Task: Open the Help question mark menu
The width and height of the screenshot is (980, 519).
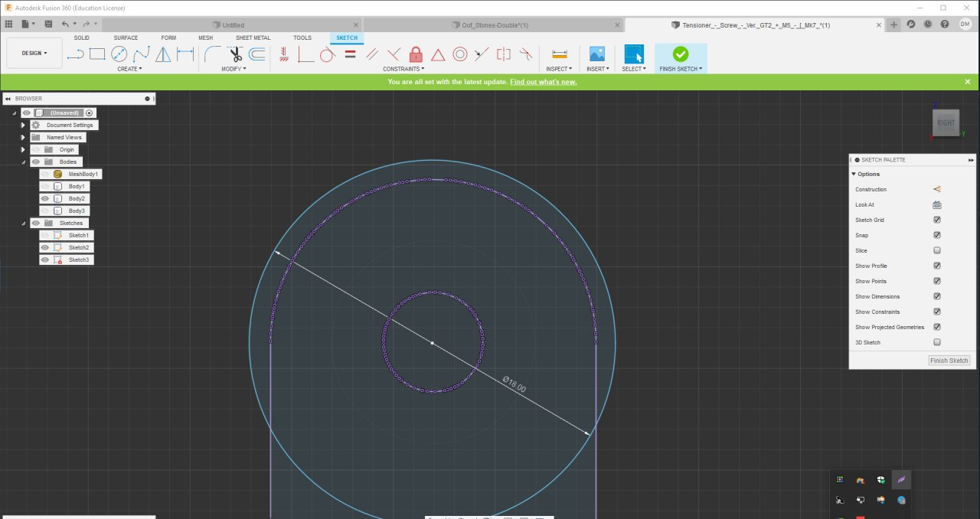Action: [x=945, y=24]
